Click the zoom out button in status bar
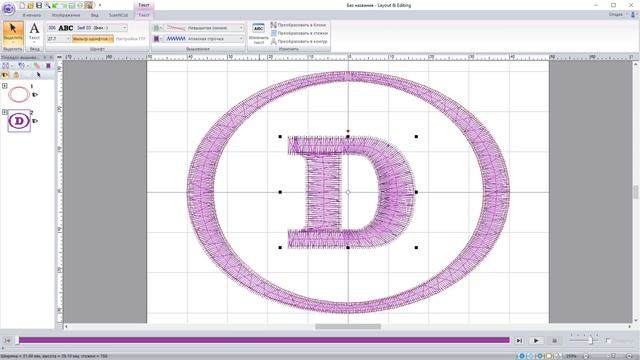640x360 pixels. point(586,356)
